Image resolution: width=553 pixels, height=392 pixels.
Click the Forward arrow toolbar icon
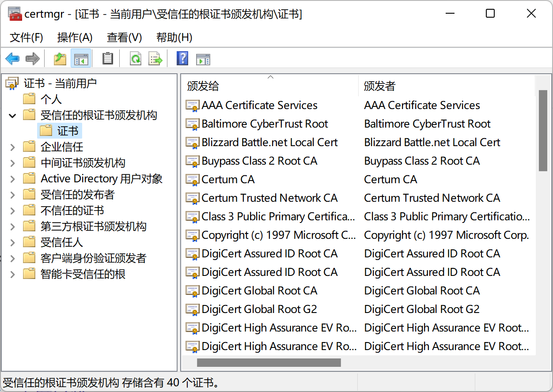click(33, 58)
